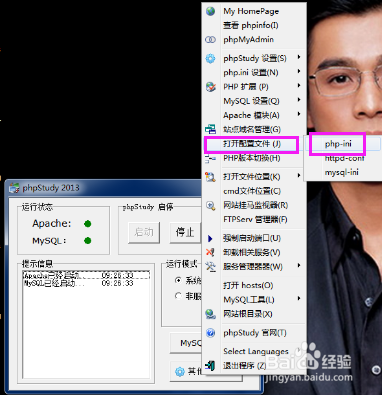
Task: Click the 网站挂马监视器 magnifier icon
Action: click(210, 205)
